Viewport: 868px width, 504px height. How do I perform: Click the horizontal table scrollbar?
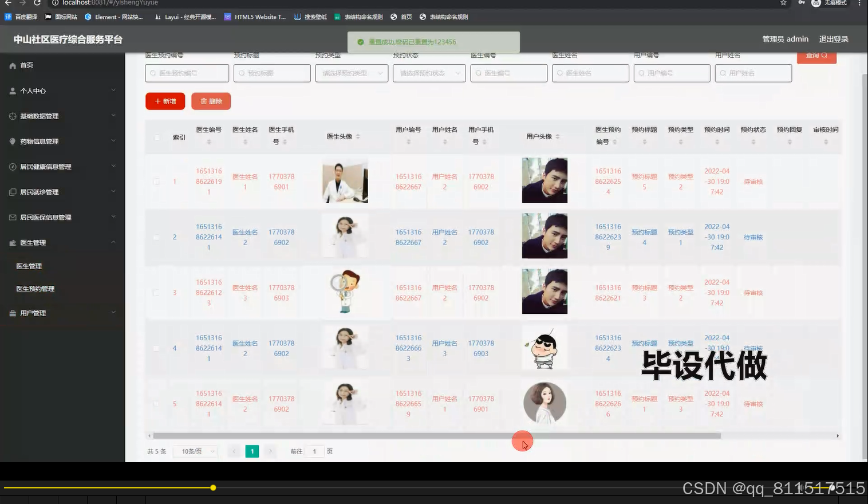pyautogui.click(x=437, y=436)
